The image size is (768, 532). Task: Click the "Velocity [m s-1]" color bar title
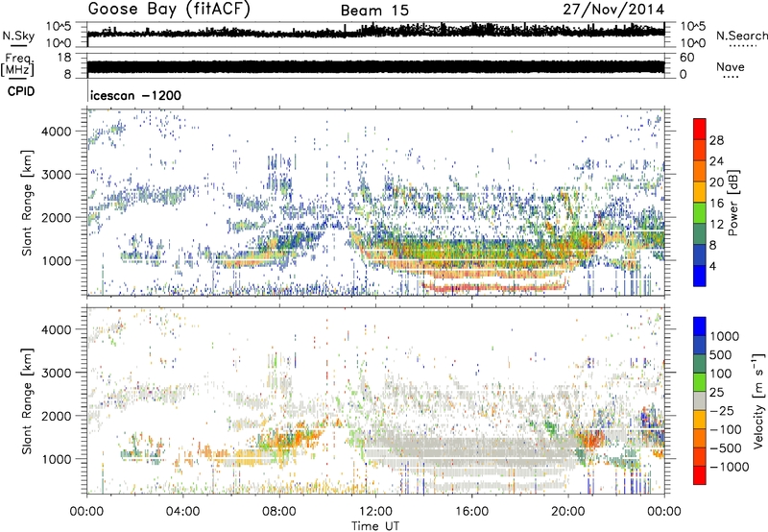(x=758, y=400)
